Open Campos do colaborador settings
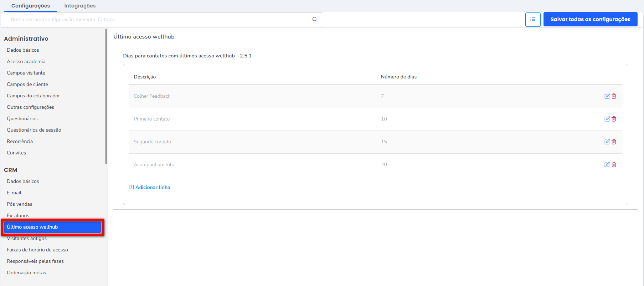Screen dimensions: 644x286 (x=34, y=96)
